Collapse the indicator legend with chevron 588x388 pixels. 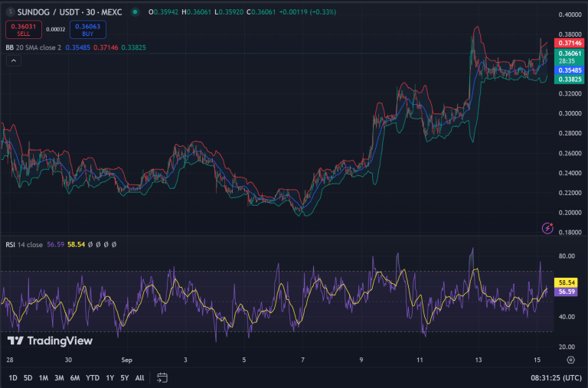pos(14,60)
